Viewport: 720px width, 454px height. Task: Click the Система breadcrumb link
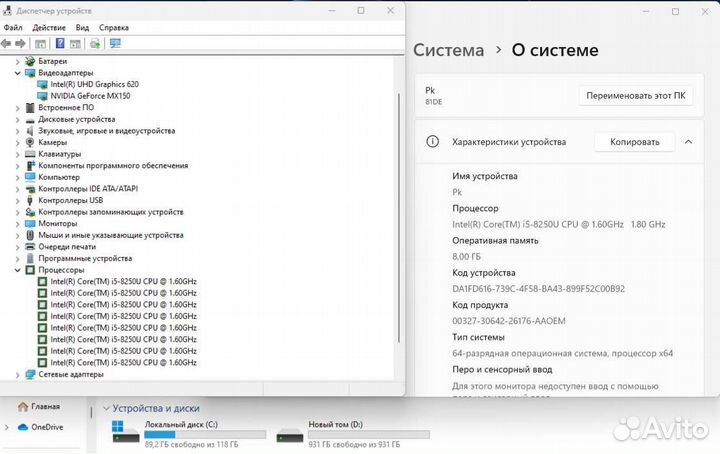448,50
